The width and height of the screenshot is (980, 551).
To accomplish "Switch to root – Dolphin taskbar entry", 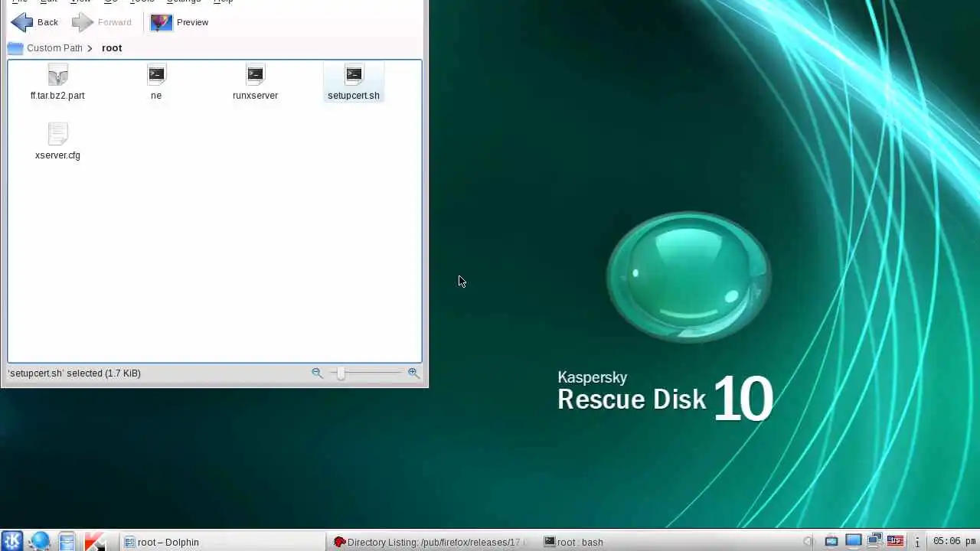I will (222, 542).
